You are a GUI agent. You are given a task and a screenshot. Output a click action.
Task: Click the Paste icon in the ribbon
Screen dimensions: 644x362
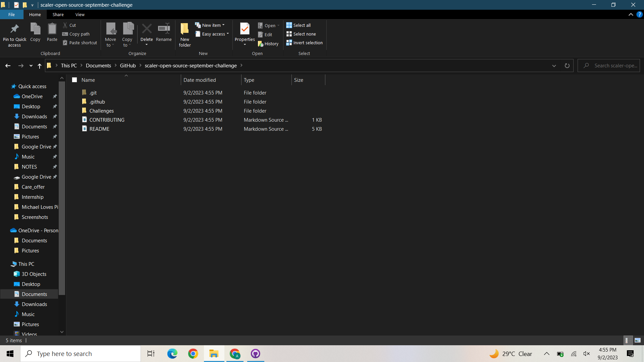52,29
